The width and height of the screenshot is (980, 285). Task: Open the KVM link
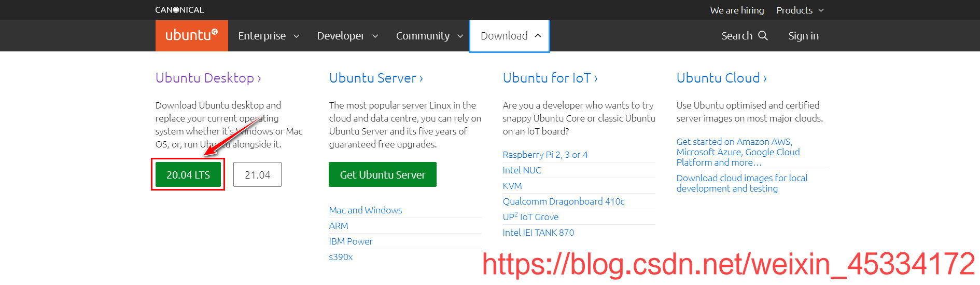pos(512,186)
